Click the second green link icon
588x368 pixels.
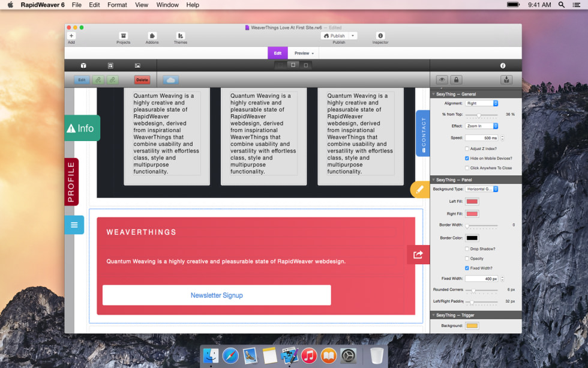tap(112, 80)
